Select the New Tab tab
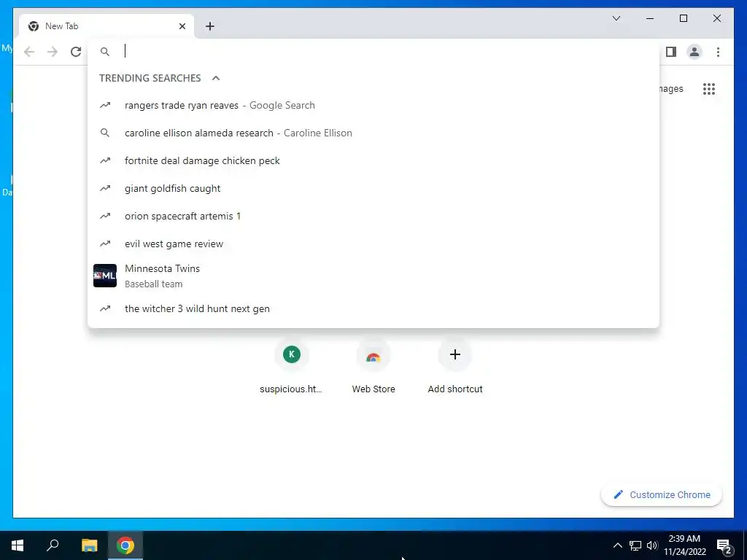 click(107, 26)
